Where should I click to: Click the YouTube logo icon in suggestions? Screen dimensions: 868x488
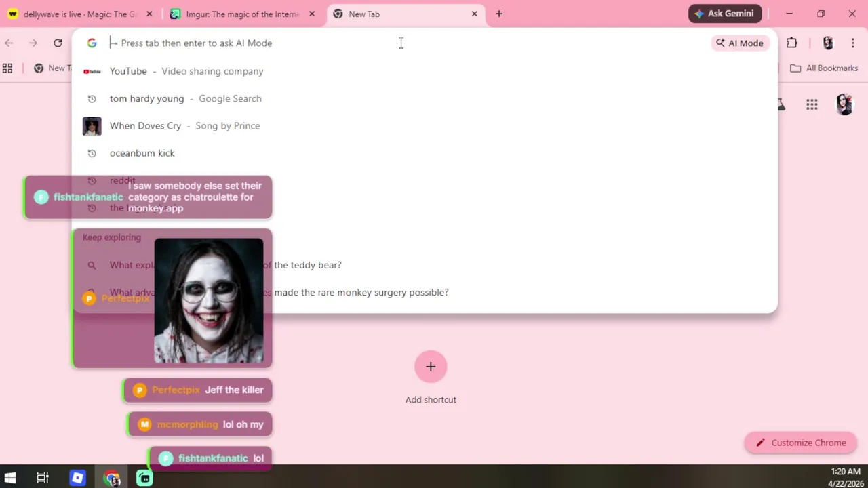tap(92, 71)
